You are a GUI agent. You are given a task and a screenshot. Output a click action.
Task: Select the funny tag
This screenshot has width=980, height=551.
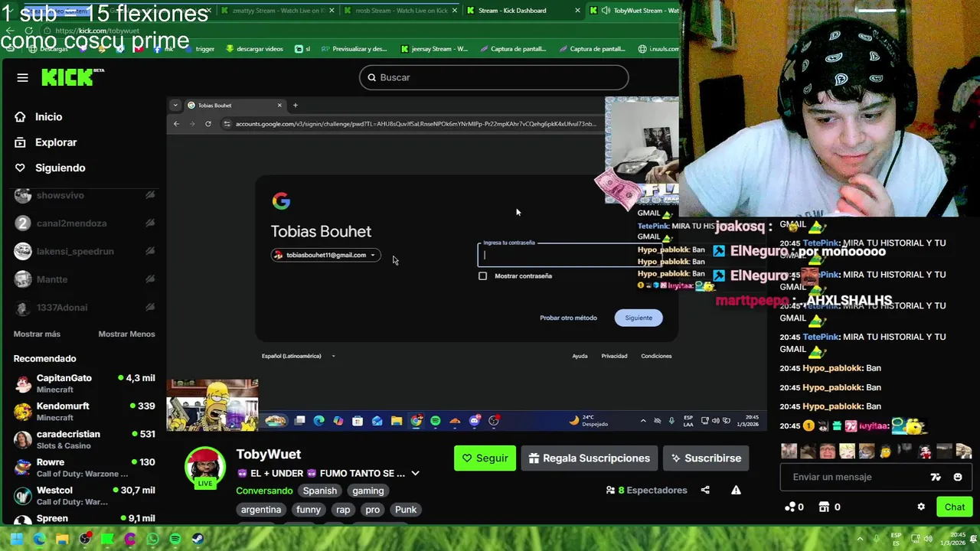[x=309, y=510]
